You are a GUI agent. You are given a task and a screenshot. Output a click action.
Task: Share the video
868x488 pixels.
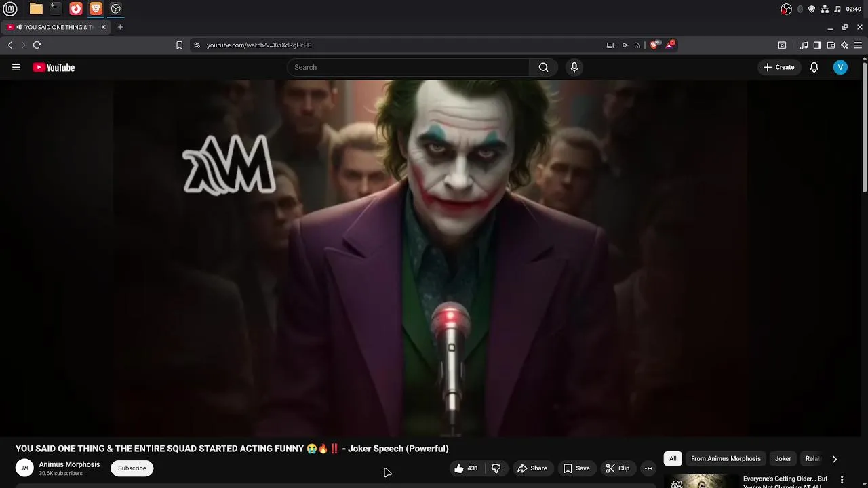pyautogui.click(x=532, y=468)
